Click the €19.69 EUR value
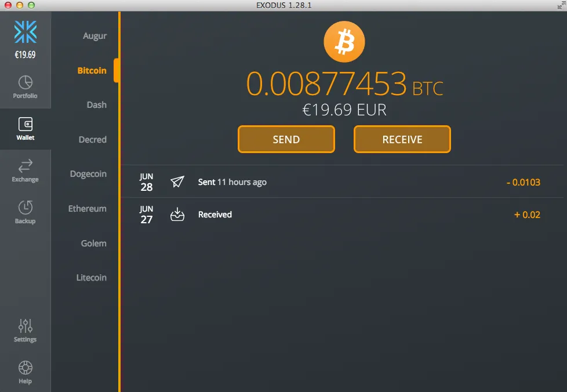The image size is (567, 392). [x=344, y=110]
